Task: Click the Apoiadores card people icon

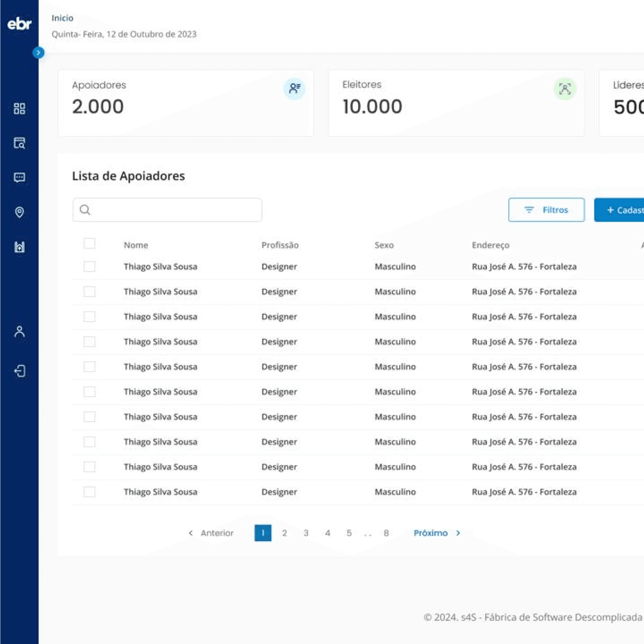Action: (294, 89)
